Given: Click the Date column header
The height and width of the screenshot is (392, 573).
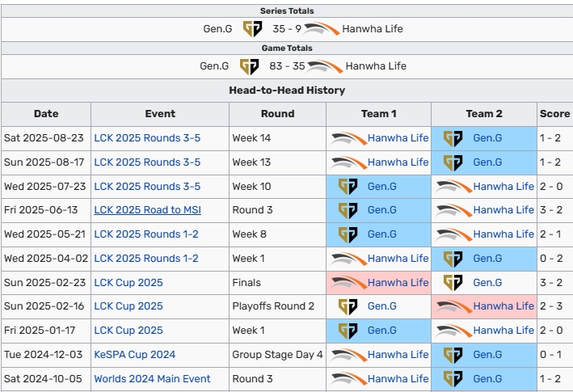Looking at the screenshot, I should click(46, 114).
